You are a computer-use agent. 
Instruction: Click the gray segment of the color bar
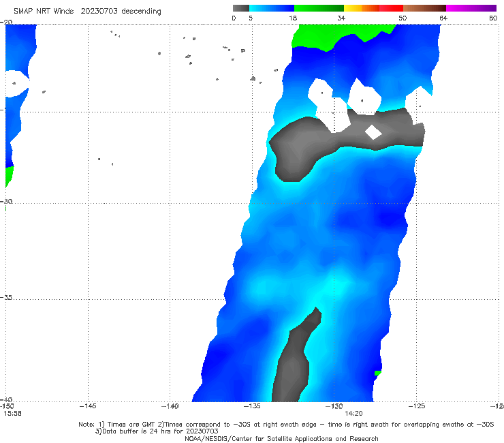point(241,8)
